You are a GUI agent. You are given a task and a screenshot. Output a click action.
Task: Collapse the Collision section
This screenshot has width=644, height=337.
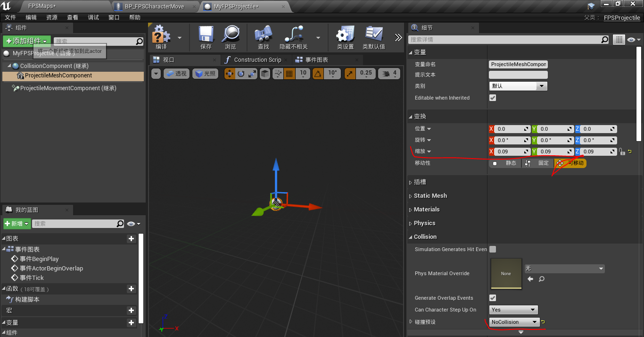coord(410,237)
